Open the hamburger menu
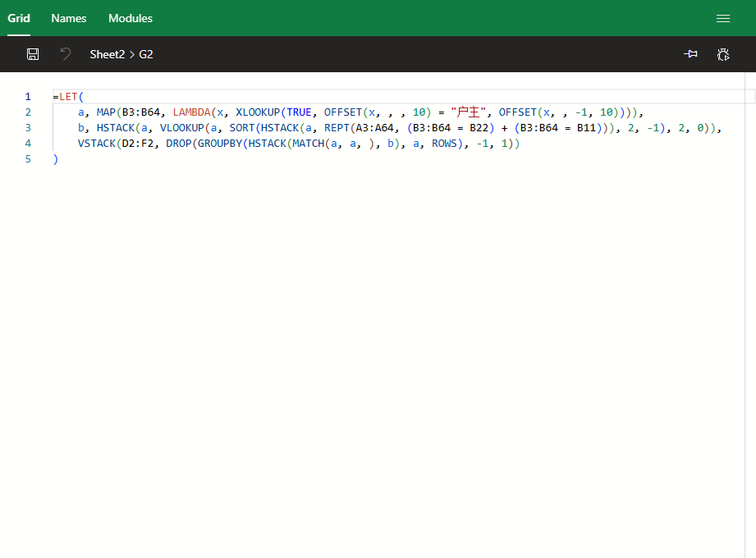Viewport: 756px width, 558px height. 723,18
